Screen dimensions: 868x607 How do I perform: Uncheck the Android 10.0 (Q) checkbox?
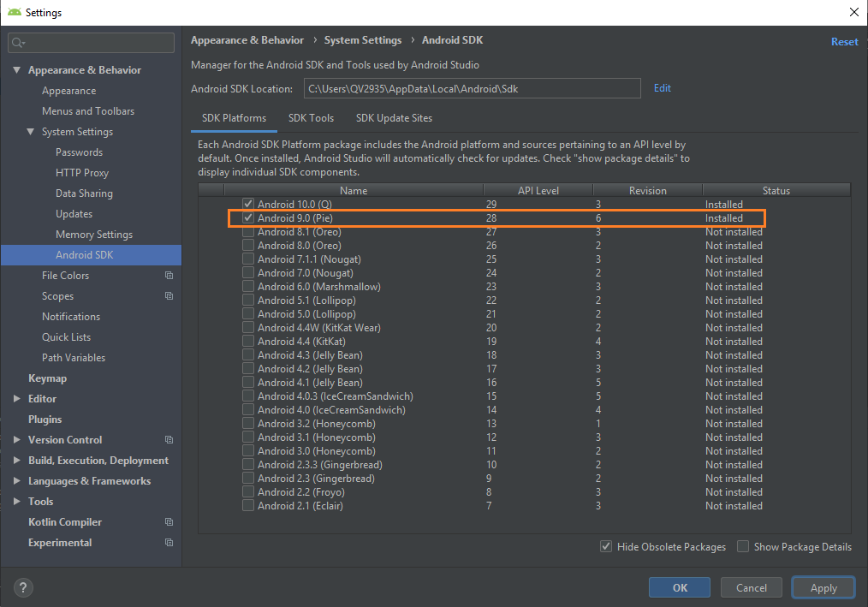[x=248, y=205]
